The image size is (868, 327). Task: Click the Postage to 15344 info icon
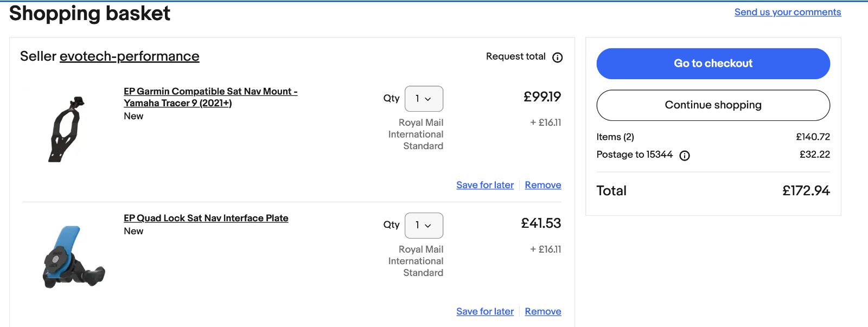click(x=685, y=156)
